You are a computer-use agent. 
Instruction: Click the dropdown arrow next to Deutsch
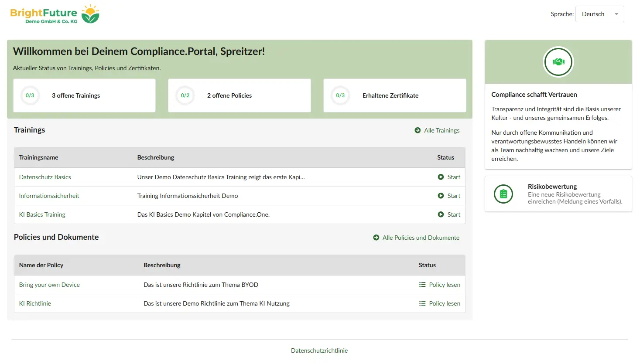coord(616,14)
